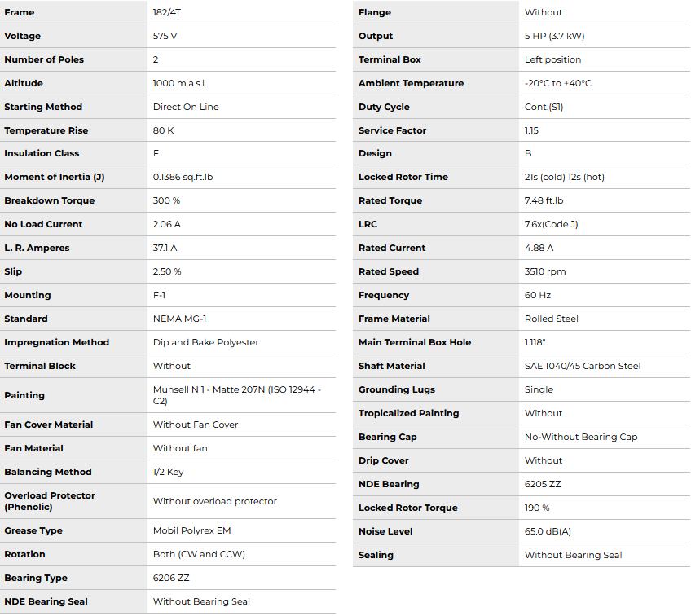The height and width of the screenshot is (616, 691).
Task: Click the Noise Level 65.0 dB(A) value
Action: point(548,531)
